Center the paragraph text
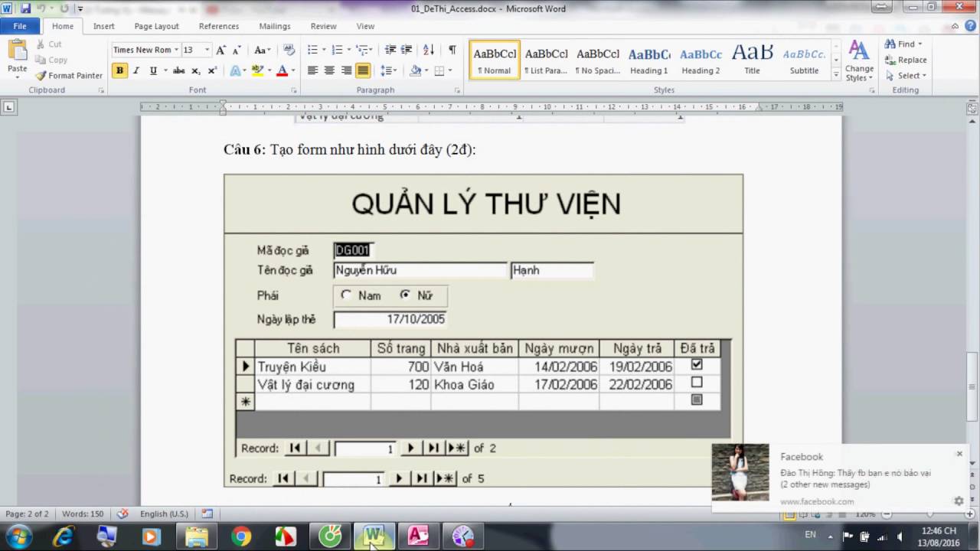Viewport: 980px width, 551px height. pos(329,70)
